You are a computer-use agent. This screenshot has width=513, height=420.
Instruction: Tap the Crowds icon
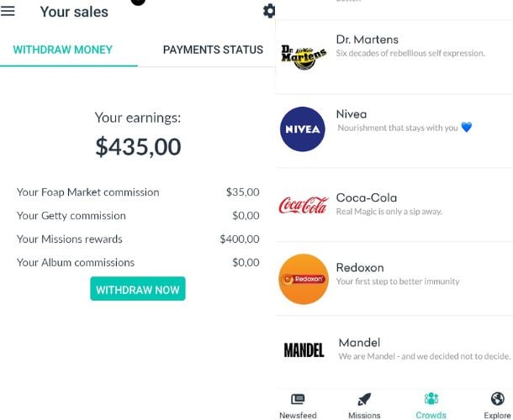pyautogui.click(x=431, y=400)
